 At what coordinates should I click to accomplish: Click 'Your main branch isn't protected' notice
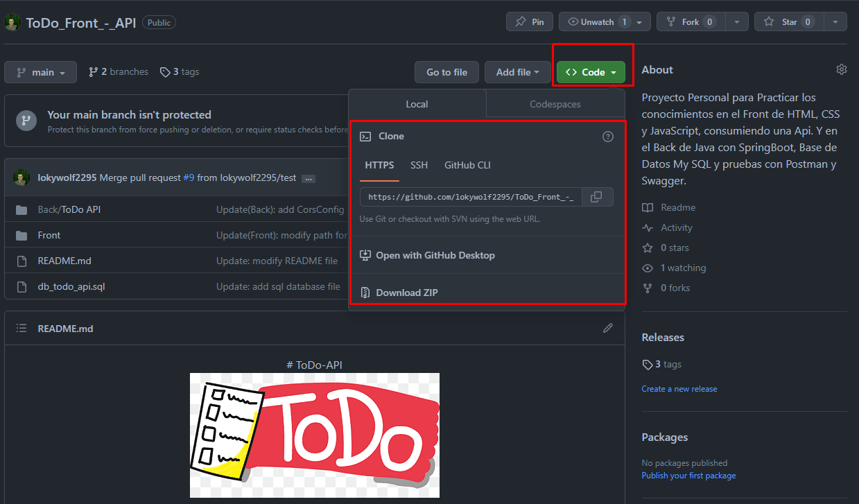pyautogui.click(x=129, y=114)
